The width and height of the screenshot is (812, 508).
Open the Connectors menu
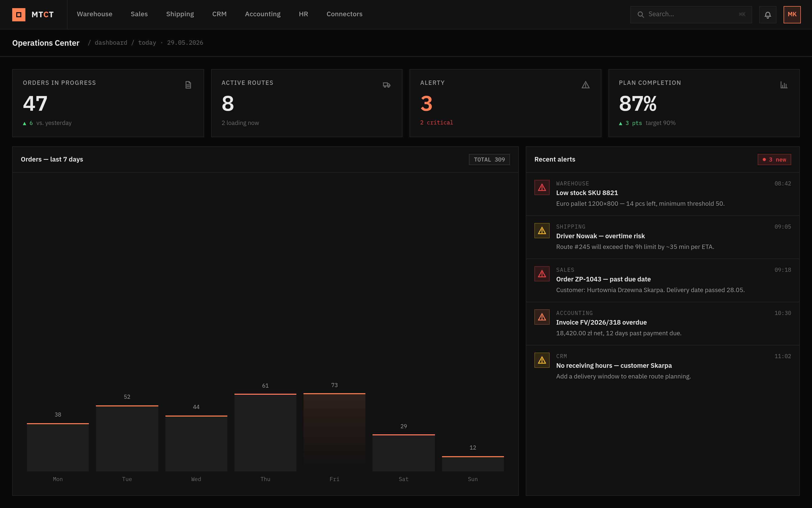coord(344,14)
